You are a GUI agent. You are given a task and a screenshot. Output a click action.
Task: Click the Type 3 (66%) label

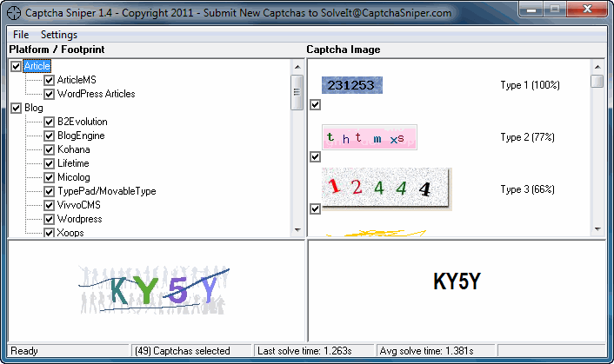pyautogui.click(x=527, y=189)
